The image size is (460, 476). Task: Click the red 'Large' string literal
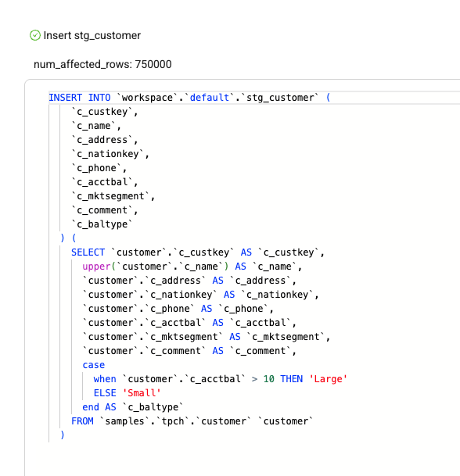coord(328,379)
